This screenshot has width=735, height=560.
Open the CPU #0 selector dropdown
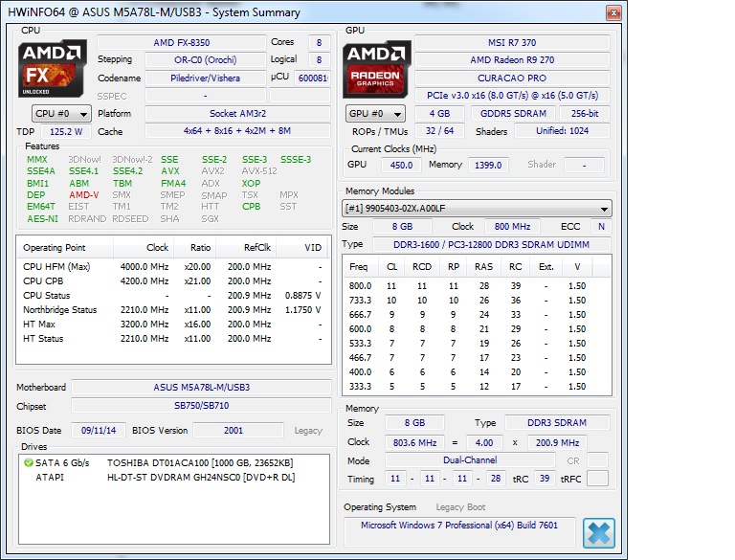click(61, 114)
